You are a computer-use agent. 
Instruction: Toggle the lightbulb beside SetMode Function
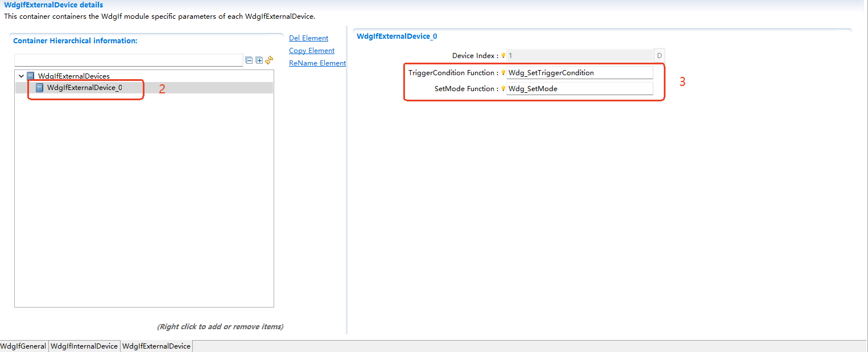503,88
